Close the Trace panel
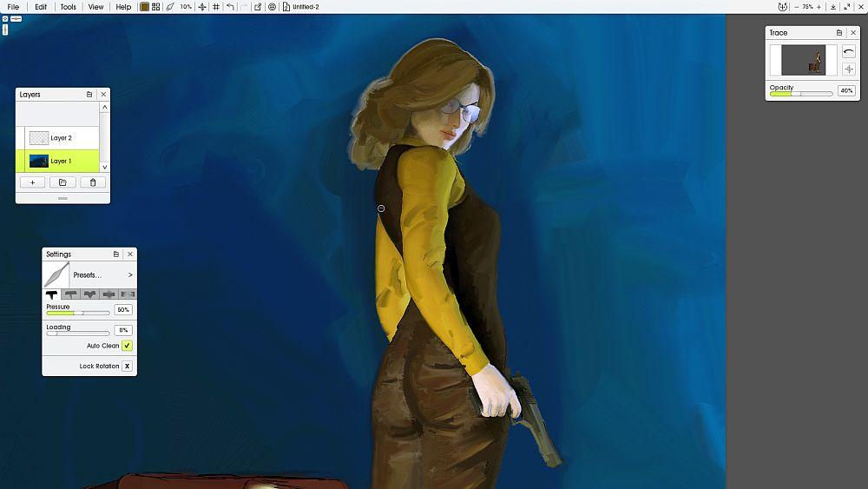The width and height of the screenshot is (868, 489). click(853, 33)
